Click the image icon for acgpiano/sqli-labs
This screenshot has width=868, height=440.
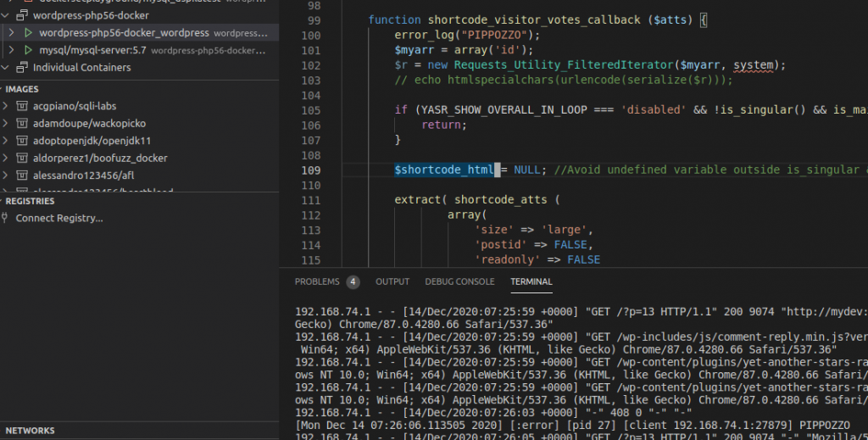coord(21,106)
